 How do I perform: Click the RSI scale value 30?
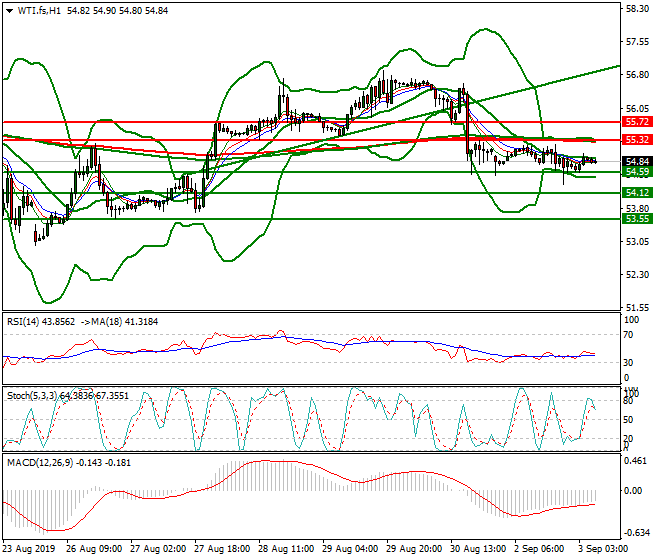pyautogui.click(x=628, y=363)
